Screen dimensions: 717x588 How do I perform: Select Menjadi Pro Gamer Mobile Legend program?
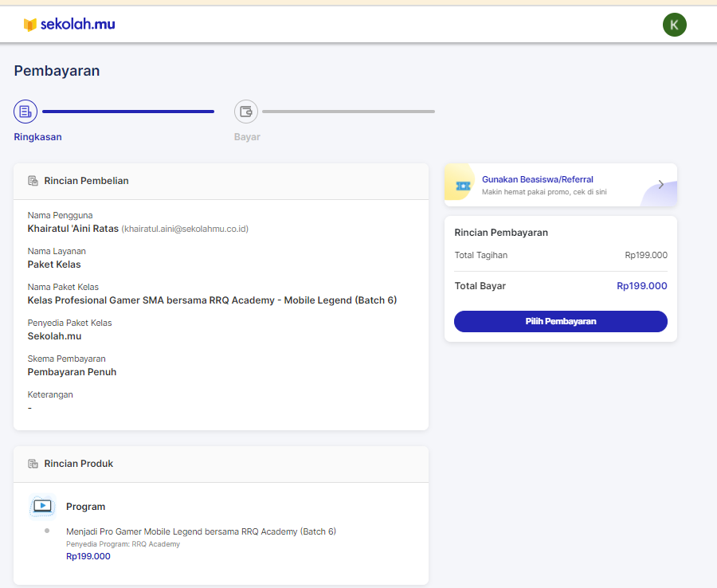[202, 531]
